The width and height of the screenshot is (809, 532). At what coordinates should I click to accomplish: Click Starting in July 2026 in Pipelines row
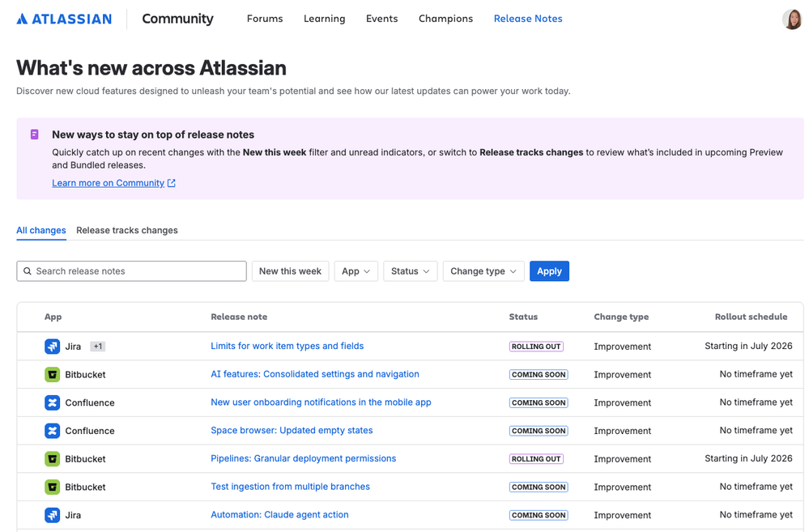[x=748, y=458]
